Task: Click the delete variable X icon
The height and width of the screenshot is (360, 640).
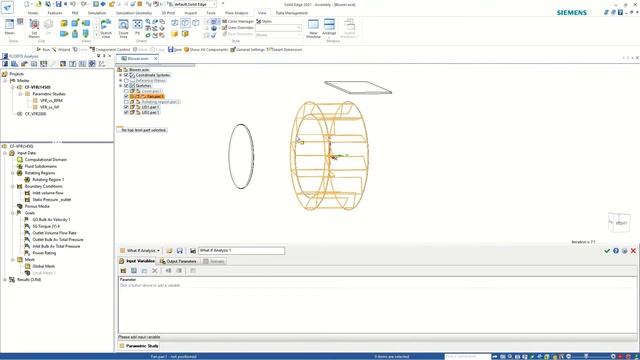Action: pos(155,271)
